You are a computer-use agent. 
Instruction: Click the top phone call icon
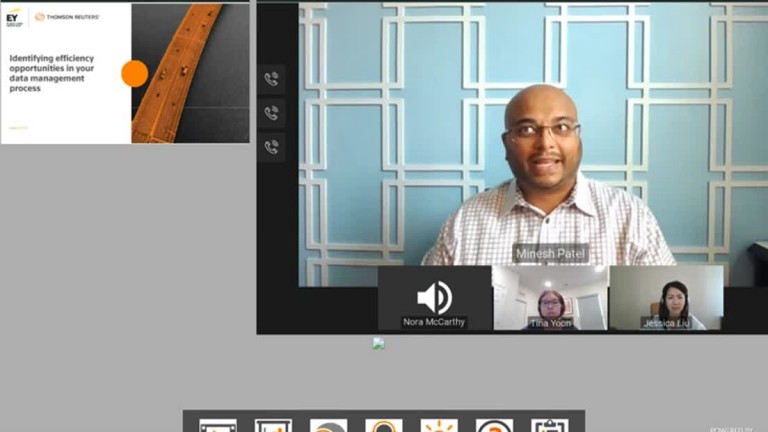(x=271, y=79)
